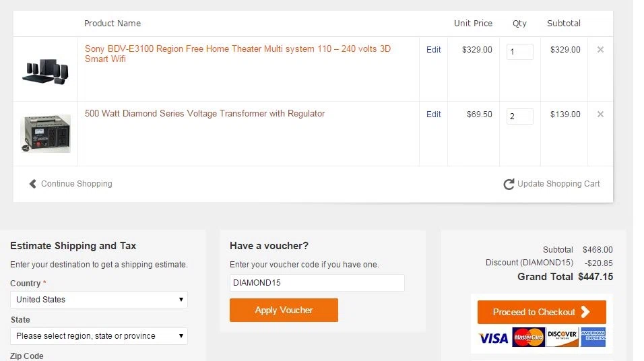Click the voucher code field with DIAMOND15
The width and height of the screenshot is (644, 361).
point(317,283)
